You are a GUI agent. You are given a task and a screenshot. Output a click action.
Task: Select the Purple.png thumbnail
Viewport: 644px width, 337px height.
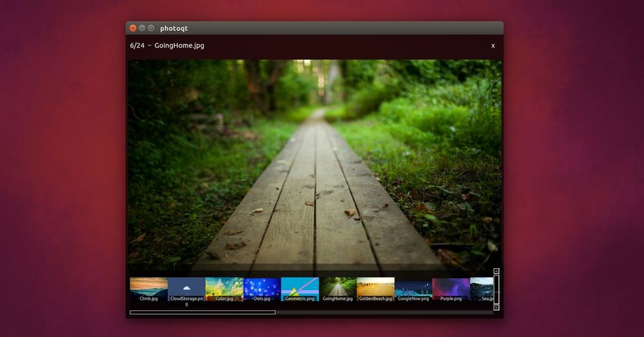(x=451, y=289)
